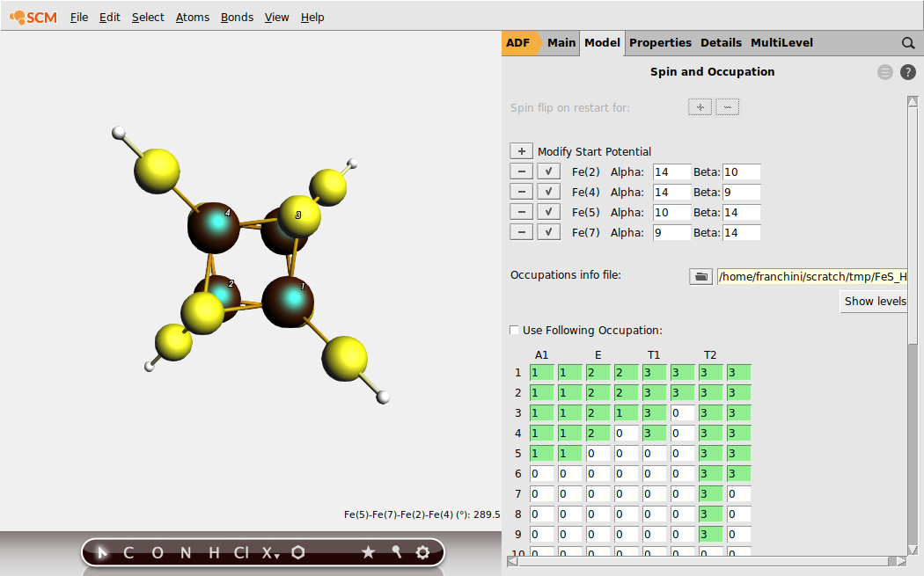Screen dimensions: 924x576
Task: Toggle the checkmark next to Fe(2)
Action: pyautogui.click(x=548, y=171)
